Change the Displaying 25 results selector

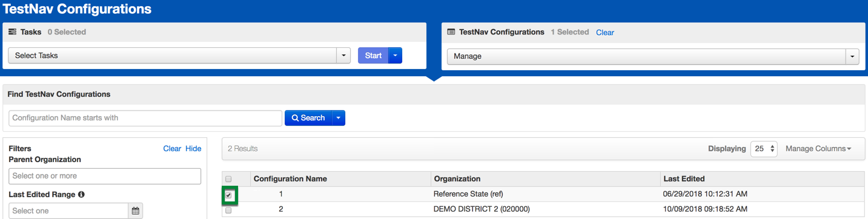click(x=764, y=149)
